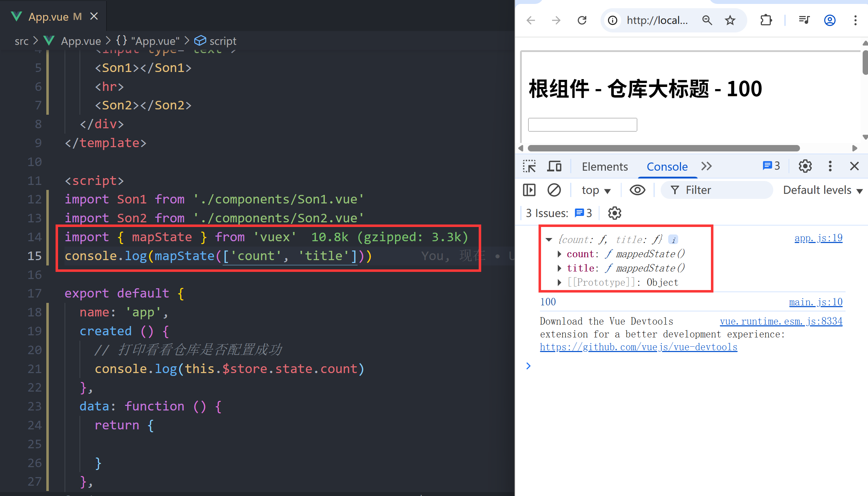Click './components/Son1.vue' import path

point(279,199)
